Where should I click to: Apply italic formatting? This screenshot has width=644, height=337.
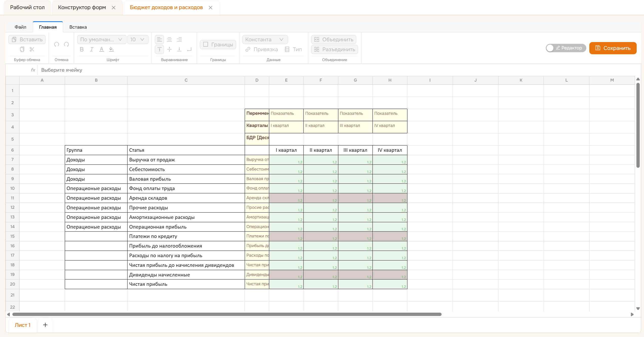(92, 49)
